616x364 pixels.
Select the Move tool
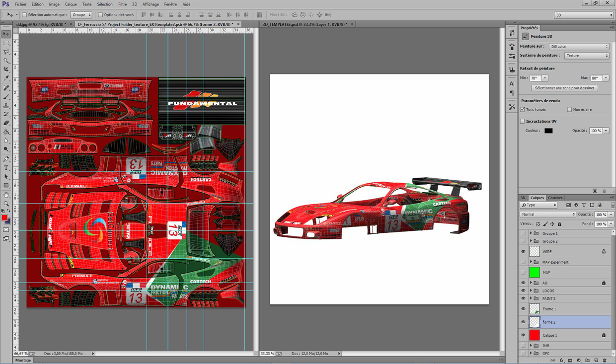point(6,34)
